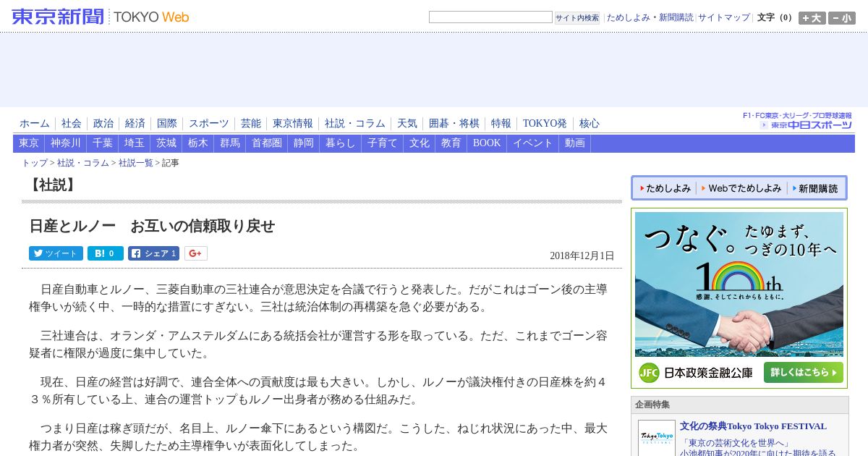The image size is (868, 456).
Task: Select the 子育て tab
Action: pos(383,143)
